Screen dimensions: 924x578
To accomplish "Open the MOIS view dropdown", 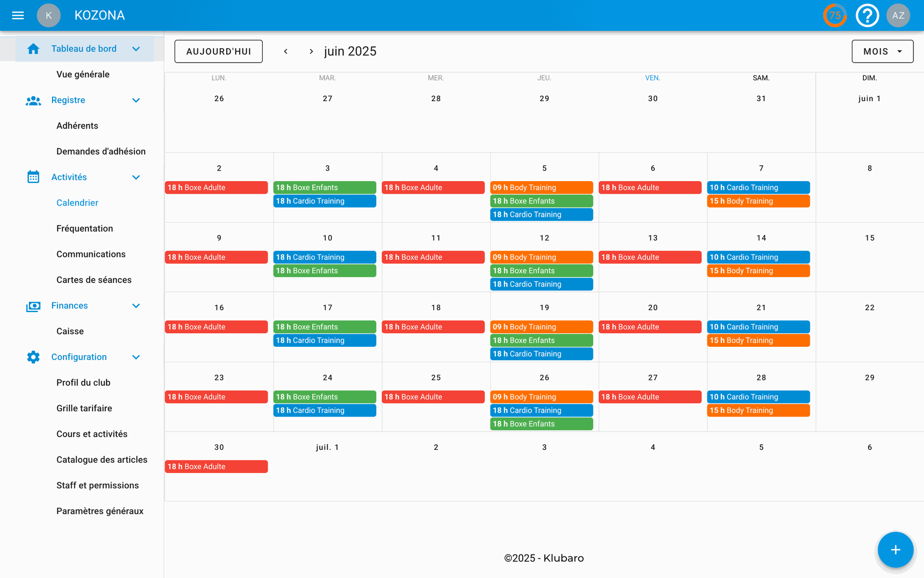I will click(882, 52).
